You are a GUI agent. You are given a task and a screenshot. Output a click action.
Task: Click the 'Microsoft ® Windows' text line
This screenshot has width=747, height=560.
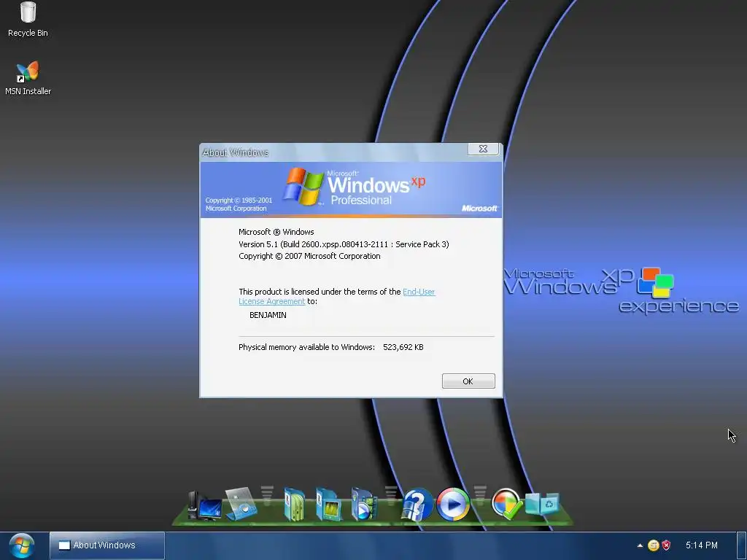276,232
